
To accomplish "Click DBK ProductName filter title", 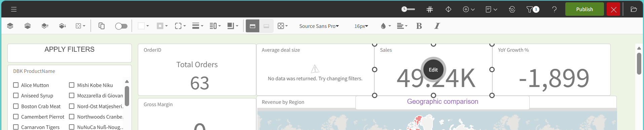I will click(34, 71).
